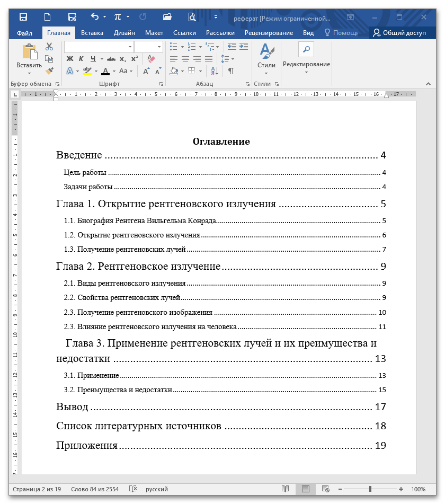Screen dimensions: 445x504
Task: Clear all formatting with eraser icon
Action: [x=151, y=59]
